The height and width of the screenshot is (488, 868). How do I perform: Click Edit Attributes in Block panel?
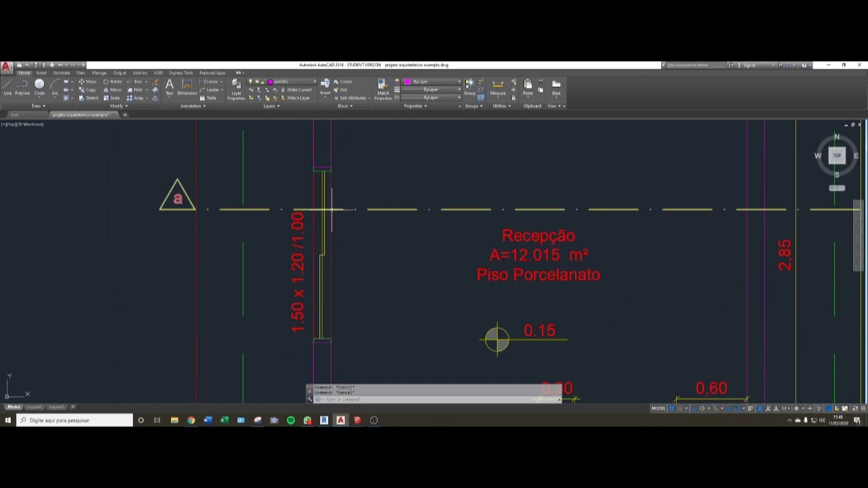point(352,98)
